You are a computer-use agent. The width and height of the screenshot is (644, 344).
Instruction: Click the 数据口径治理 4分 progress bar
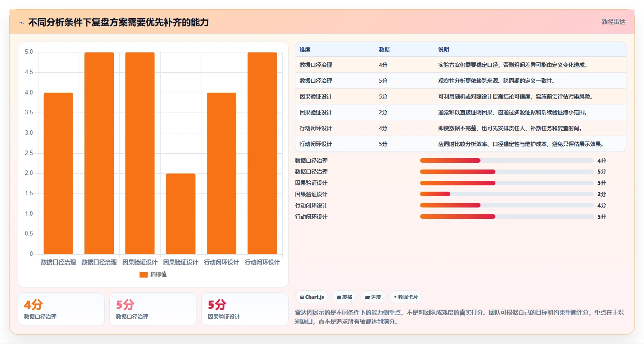[507, 160]
